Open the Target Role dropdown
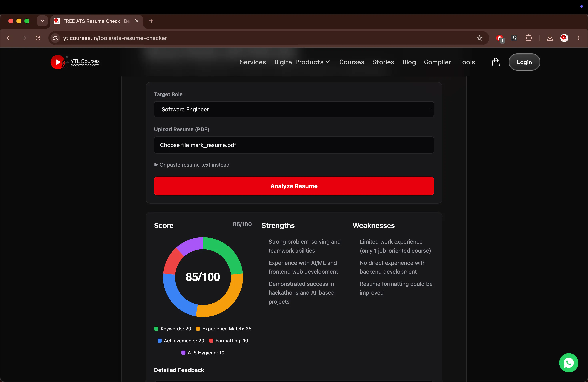588x382 pixels. pyautogui.click(x=294, y=109)
